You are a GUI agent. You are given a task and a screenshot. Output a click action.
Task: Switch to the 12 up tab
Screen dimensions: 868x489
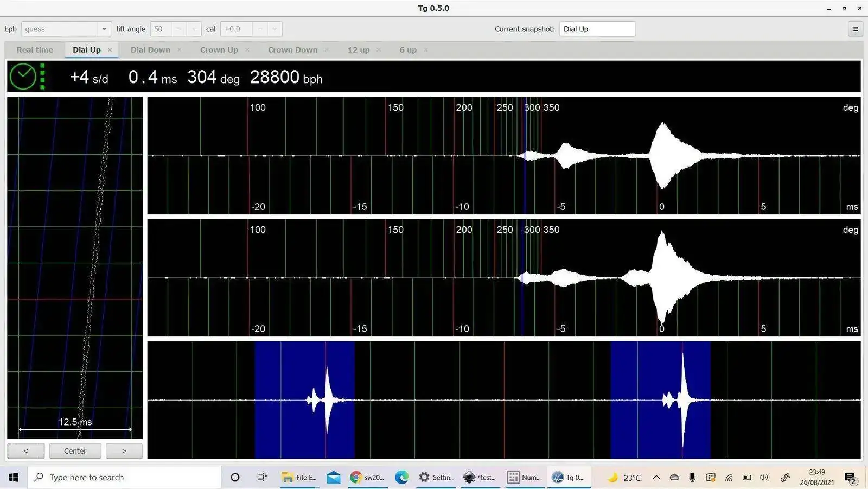[359, 50]
